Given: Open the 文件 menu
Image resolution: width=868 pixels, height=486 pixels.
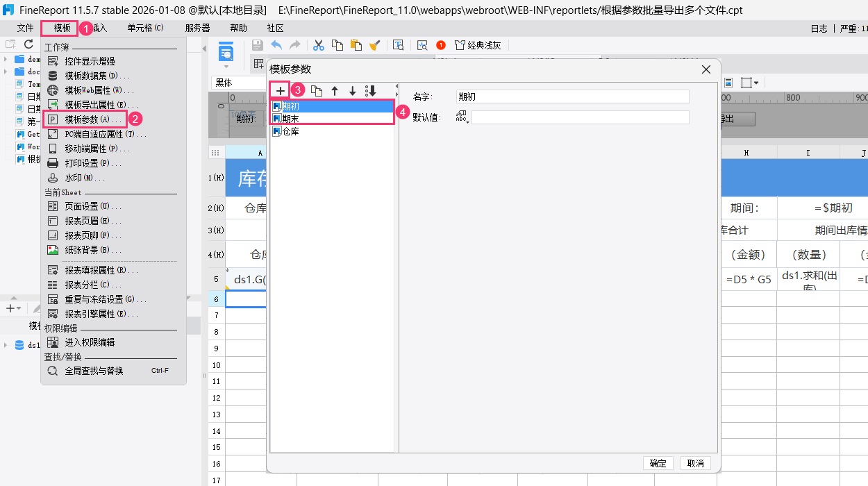Looking at the screenshot, I should pyautogui.click(x=25, y=28).
